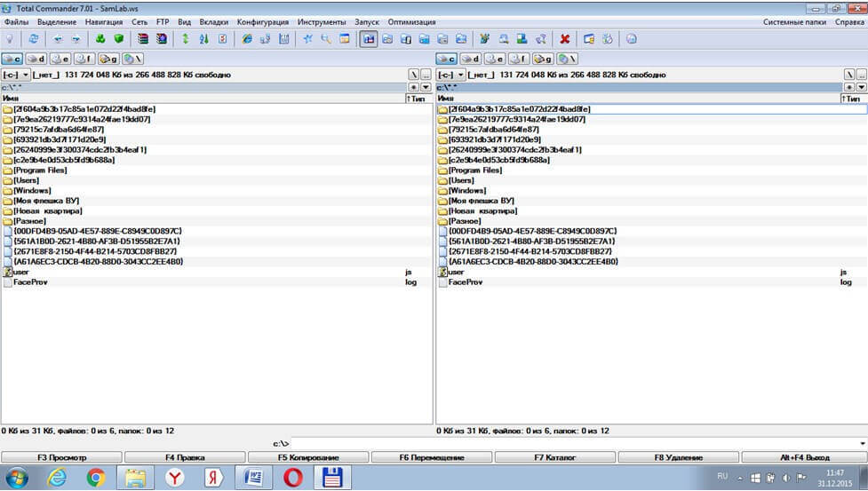Open the left panel drive dropdown [-c-]
The width and height of the screenshot is (868, 491).
[16, 75]
